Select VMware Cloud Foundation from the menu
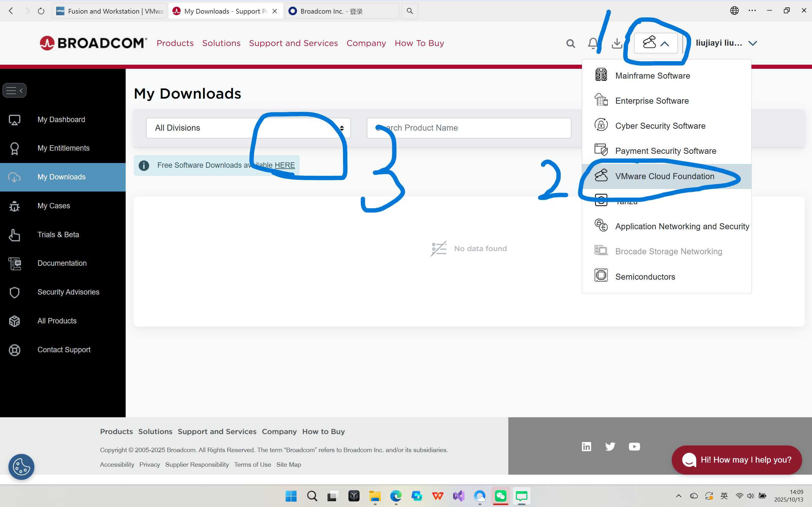The height and width of the screenshot is (507, 812). [664, 176]
